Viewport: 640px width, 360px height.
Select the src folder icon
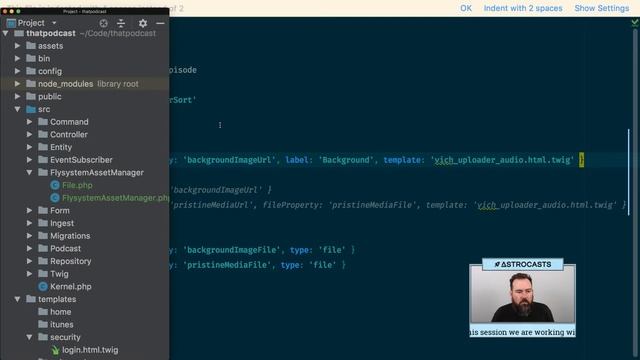click(x=31, y=109)
